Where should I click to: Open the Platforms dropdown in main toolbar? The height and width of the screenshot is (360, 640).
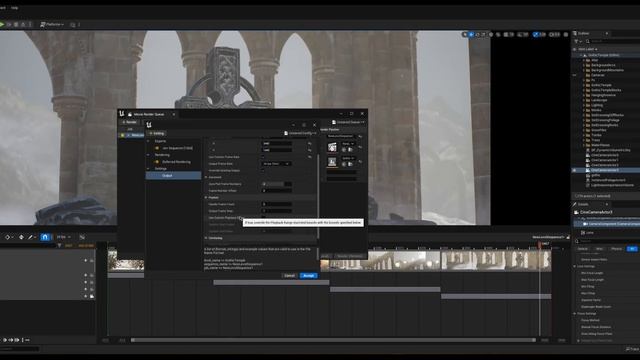coord(52,24)
